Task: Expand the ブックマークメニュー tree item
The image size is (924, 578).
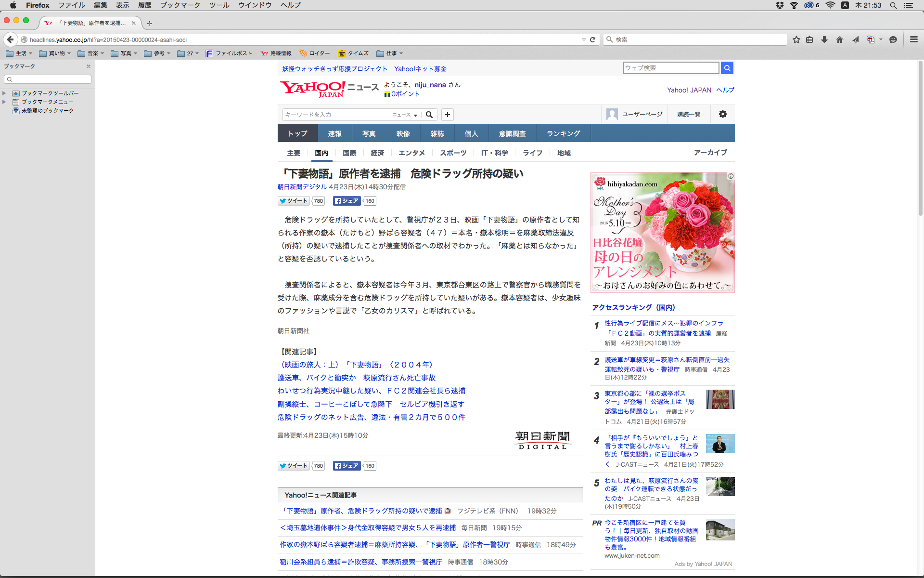Action: [x=4, y=102]
